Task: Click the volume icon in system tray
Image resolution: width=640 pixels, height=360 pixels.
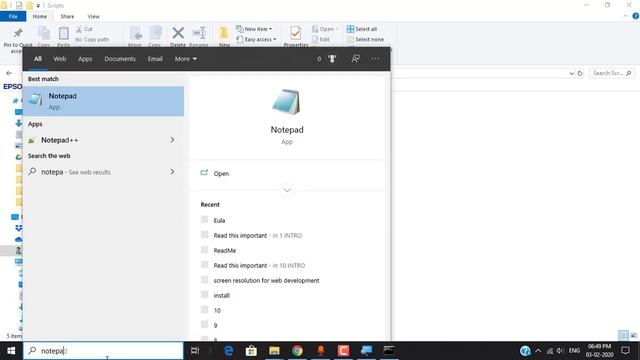Action: 560,351
